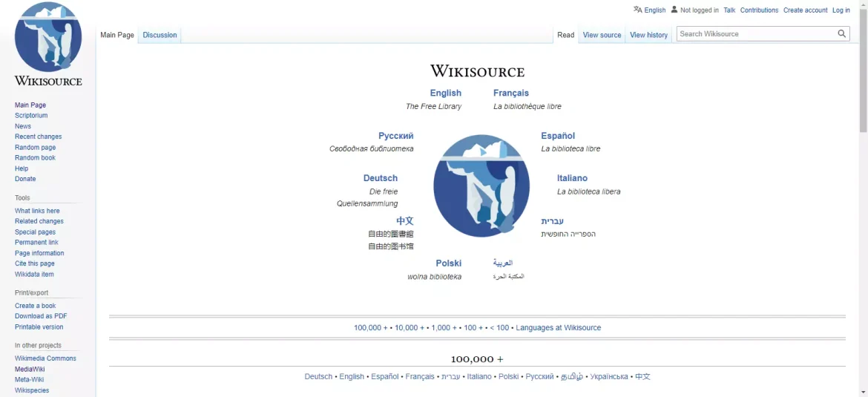Click the Not logged in label
Viewport: 868px width, 397px height.
tap(699, 10)
